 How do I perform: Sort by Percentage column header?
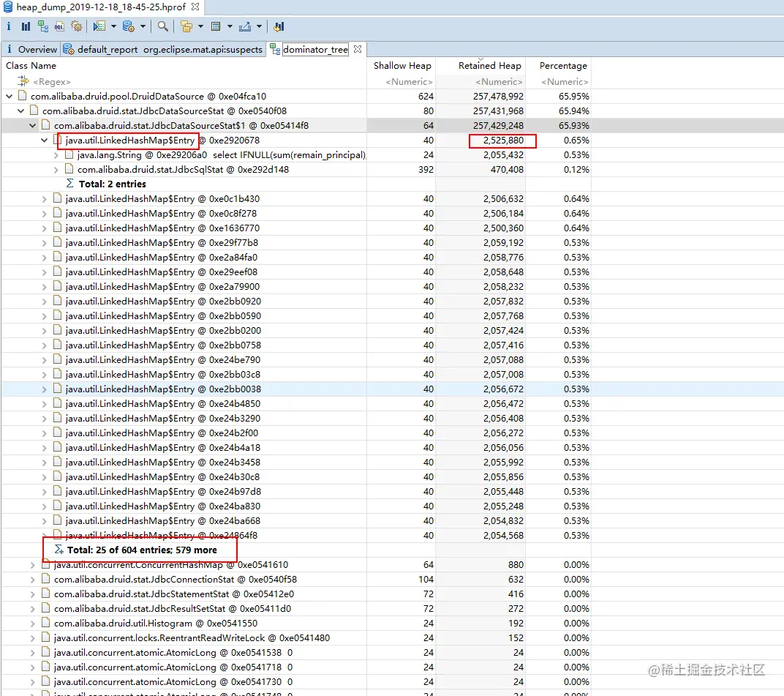click(x=563, y=66)
